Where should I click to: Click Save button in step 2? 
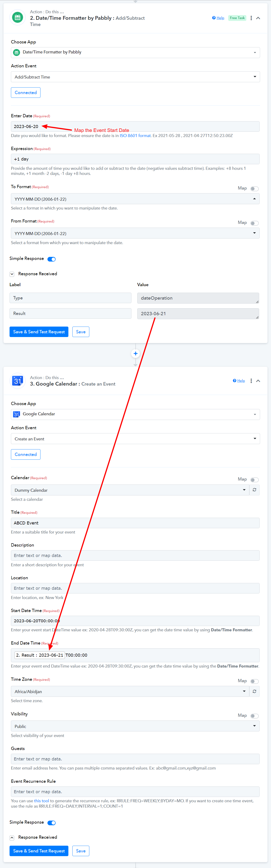pos(81,332)
